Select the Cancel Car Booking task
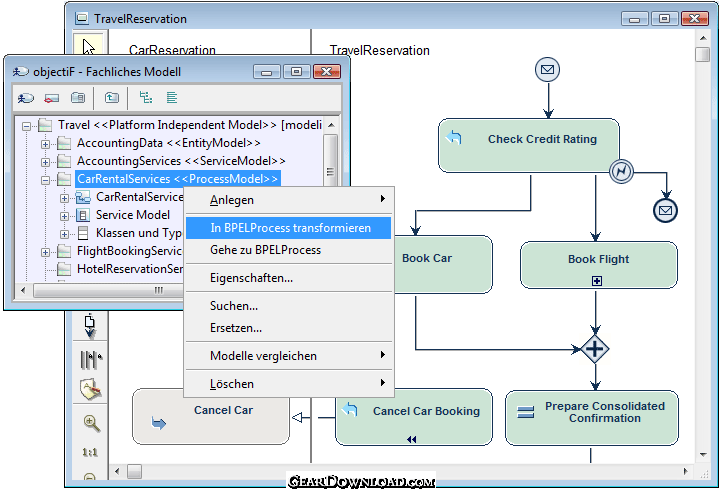The width and height of the screenshot is (722, 490). tap(413, 417)
